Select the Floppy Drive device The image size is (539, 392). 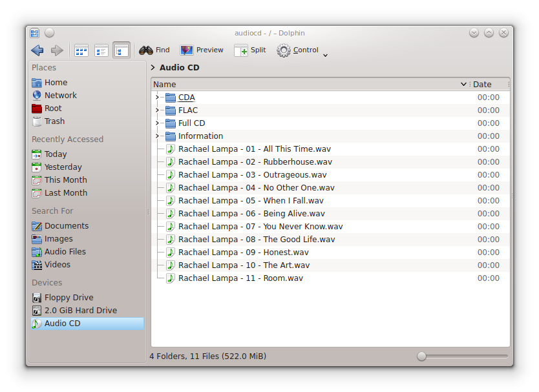click(69, 298)
